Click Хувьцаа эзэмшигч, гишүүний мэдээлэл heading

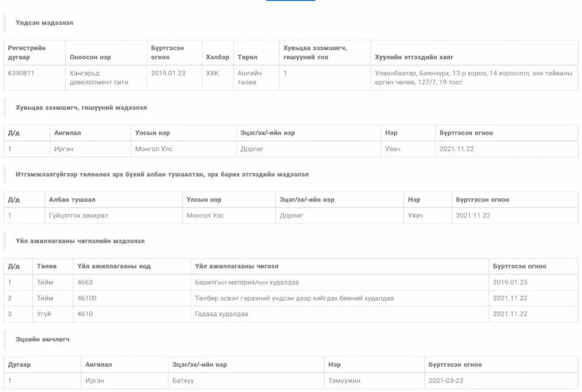click(81, 108)
